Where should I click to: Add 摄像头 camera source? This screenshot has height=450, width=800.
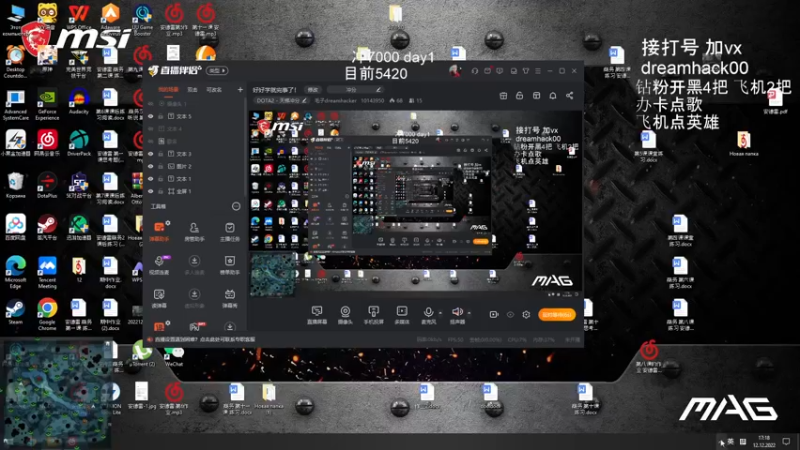click(345, 314)
